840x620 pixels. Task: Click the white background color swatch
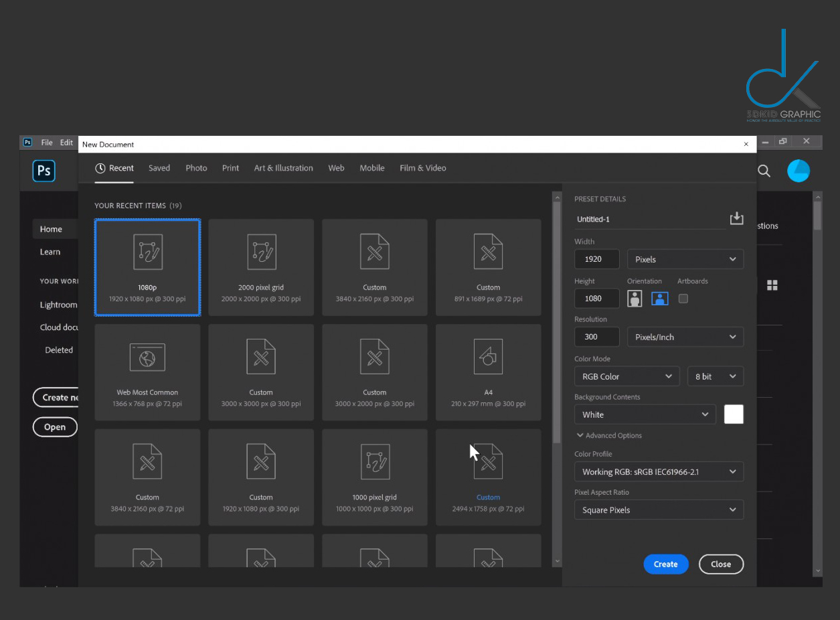734,414
